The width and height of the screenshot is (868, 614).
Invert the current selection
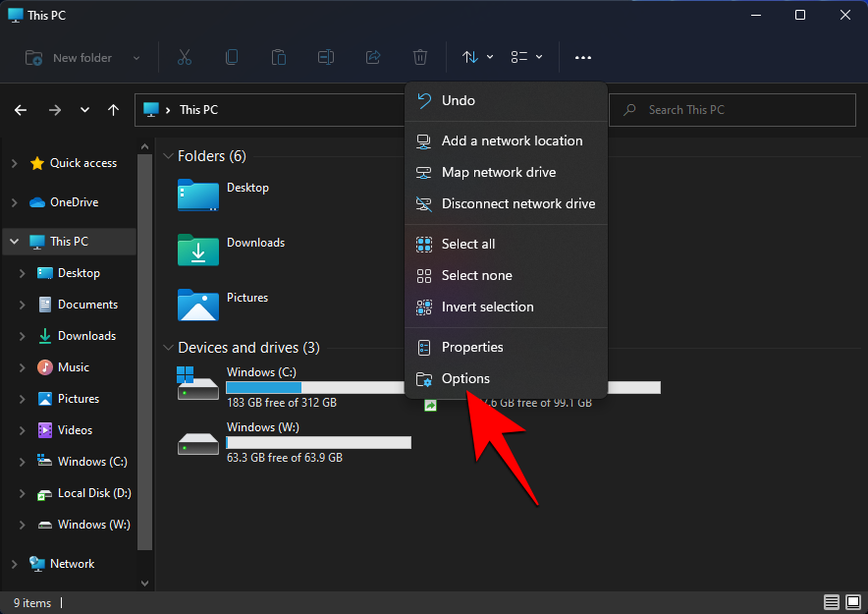[488, 307]
